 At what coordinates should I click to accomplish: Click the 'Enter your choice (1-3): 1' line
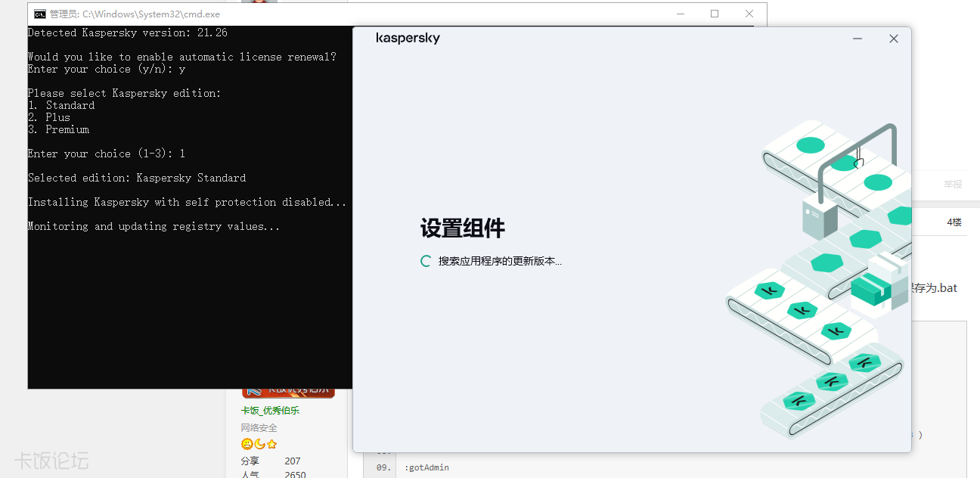[107, 154]
